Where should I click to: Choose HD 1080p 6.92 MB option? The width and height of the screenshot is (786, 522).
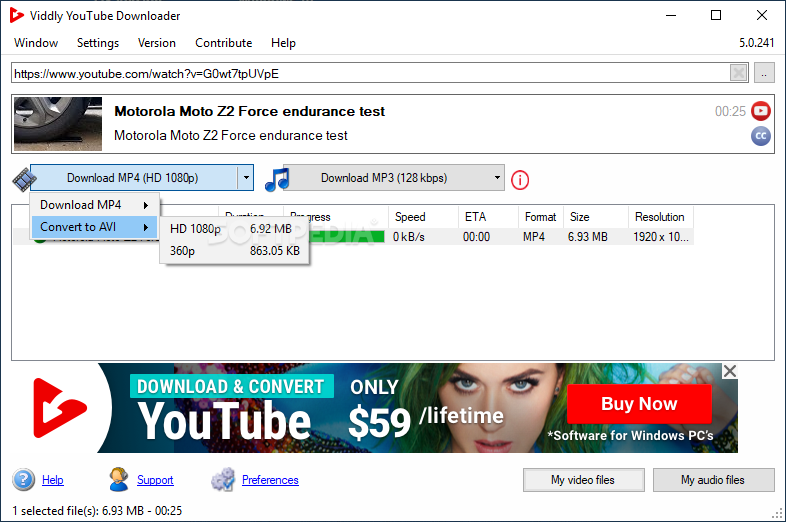(x=234, y=229)
